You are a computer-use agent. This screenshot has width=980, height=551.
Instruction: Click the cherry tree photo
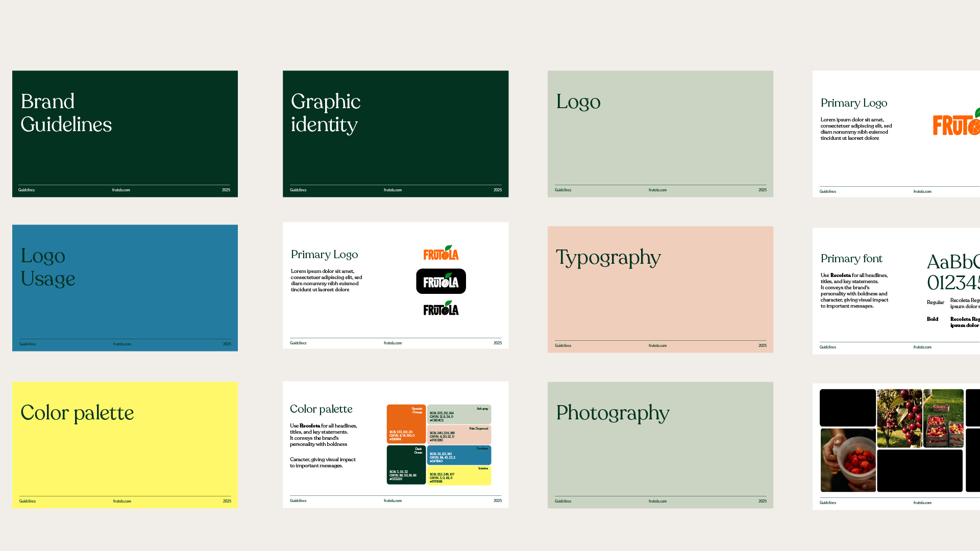899,418
